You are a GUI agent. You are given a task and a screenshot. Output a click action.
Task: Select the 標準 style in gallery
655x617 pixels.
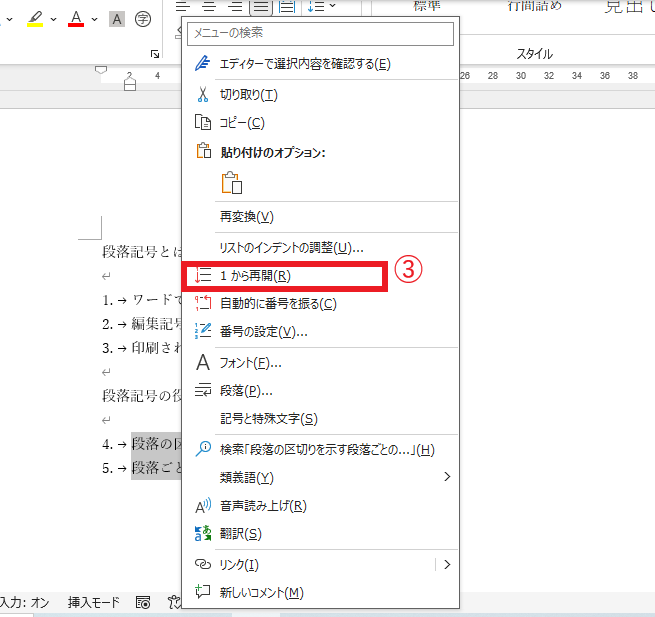pyautogui.click(x=427, y=6)
